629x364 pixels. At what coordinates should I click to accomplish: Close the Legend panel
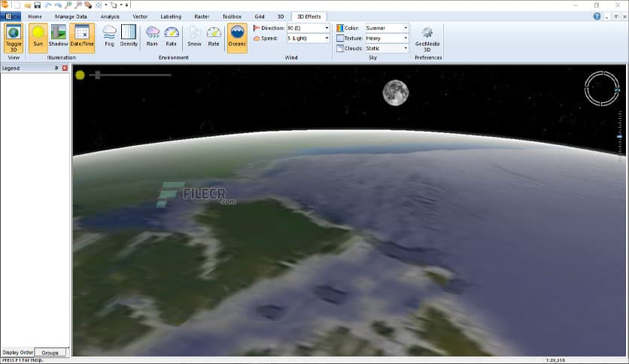point(65,68)
